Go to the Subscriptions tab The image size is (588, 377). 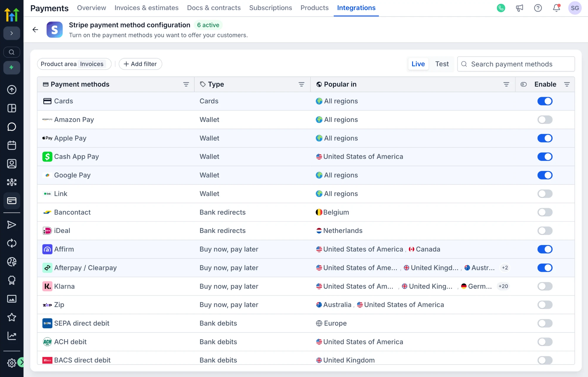270,8
